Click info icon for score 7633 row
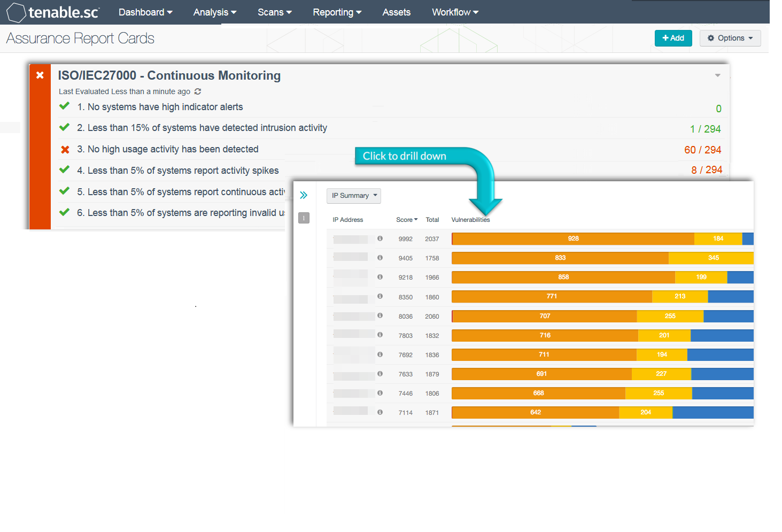Image resolution: width=782 pixels, height=532 pixels. 380,374
